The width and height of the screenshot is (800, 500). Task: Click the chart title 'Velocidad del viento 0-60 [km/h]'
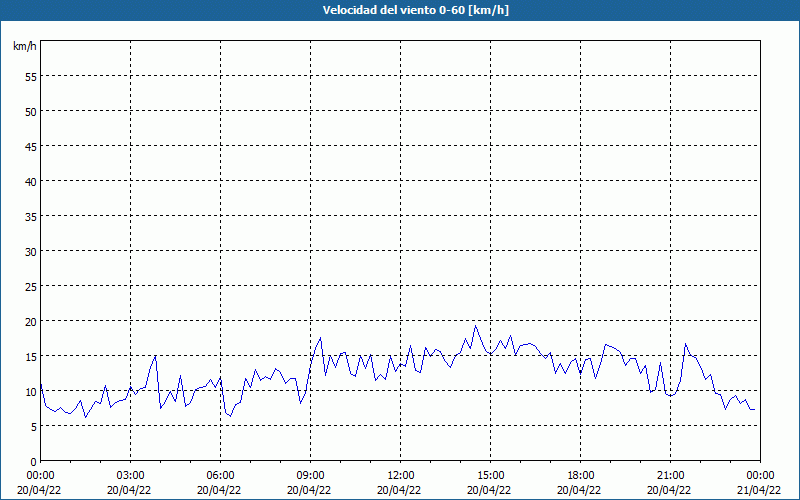415,10
